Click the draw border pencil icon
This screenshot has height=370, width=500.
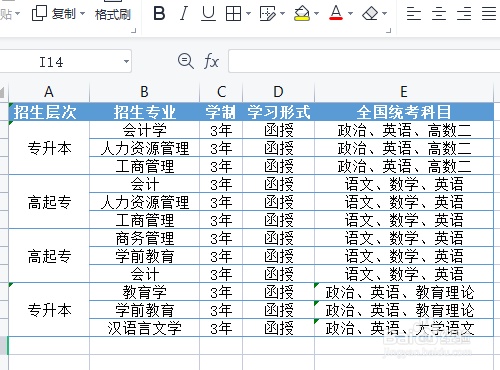tap(268, 14)
